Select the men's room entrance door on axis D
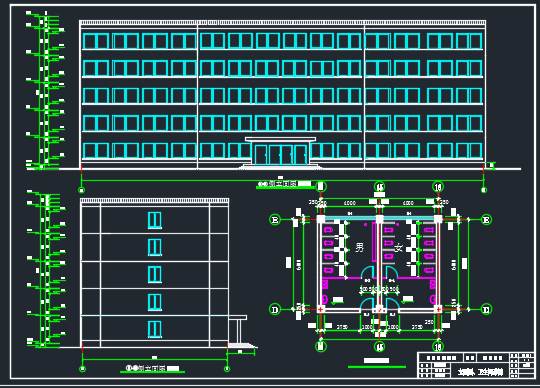The image size is (540, 388). click(366, 304)
